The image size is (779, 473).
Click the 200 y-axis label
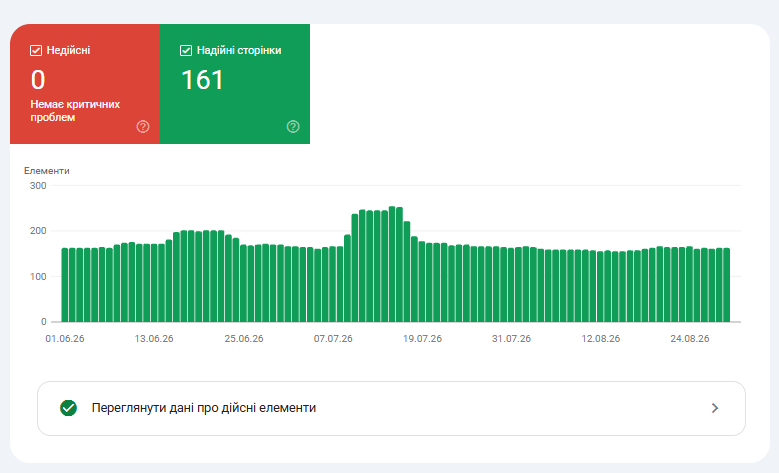pos(38,231)
